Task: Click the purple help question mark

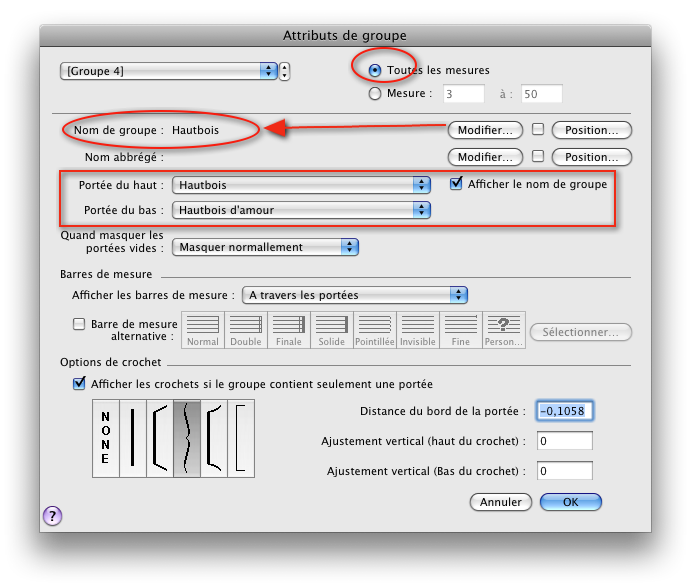Action: coord(53,515)
